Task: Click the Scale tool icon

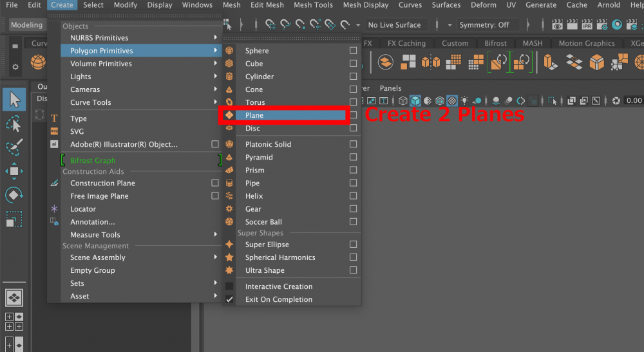Action: click(x=14, y=219)
